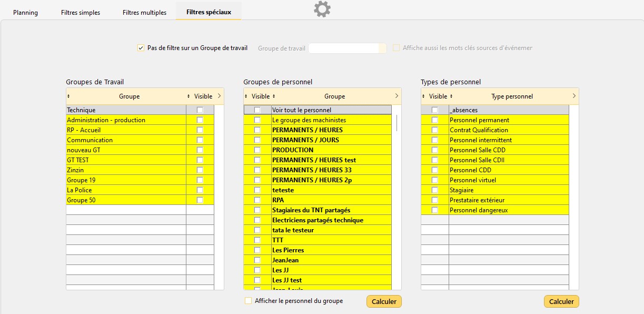Click the Groupes de personnel vertical scrollbar
Viewport: 644px width, 314px height.
point(397,123)
